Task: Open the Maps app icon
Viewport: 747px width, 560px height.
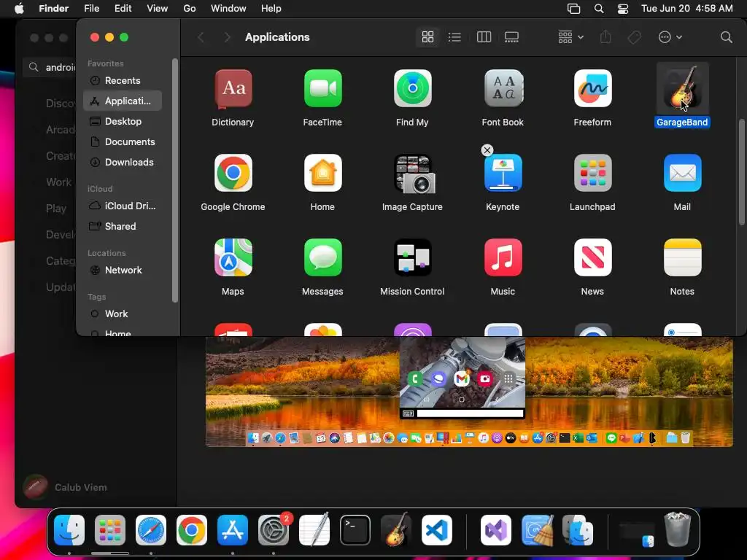Action: [x=233, y=257]
